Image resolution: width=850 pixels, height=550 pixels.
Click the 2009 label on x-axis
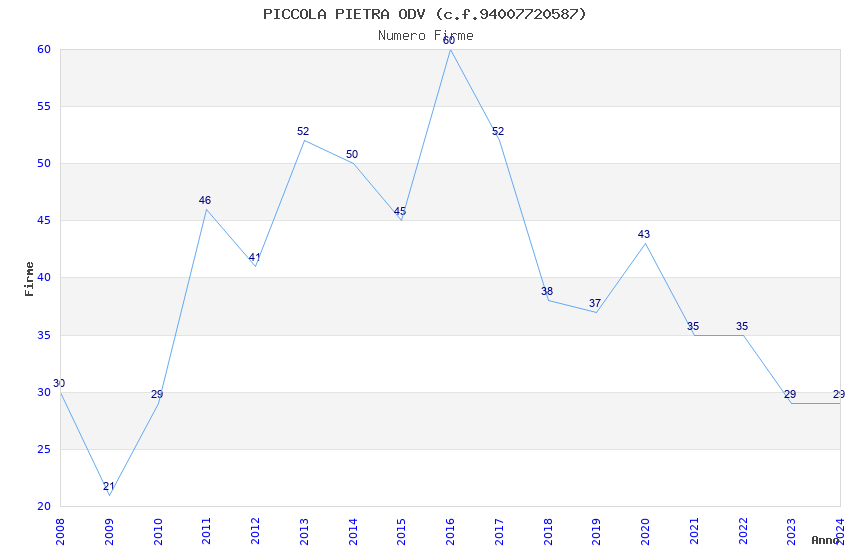[109, 528]
